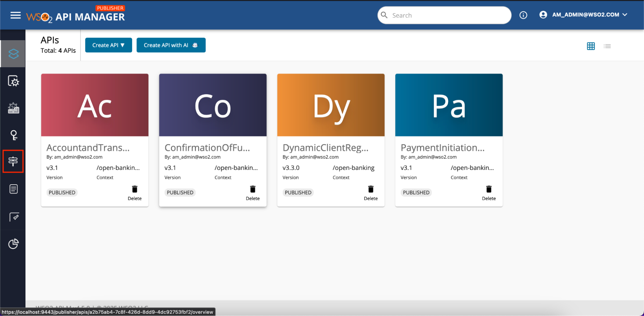
Task: Click the search magnifier icon
Action: [384, 15]
